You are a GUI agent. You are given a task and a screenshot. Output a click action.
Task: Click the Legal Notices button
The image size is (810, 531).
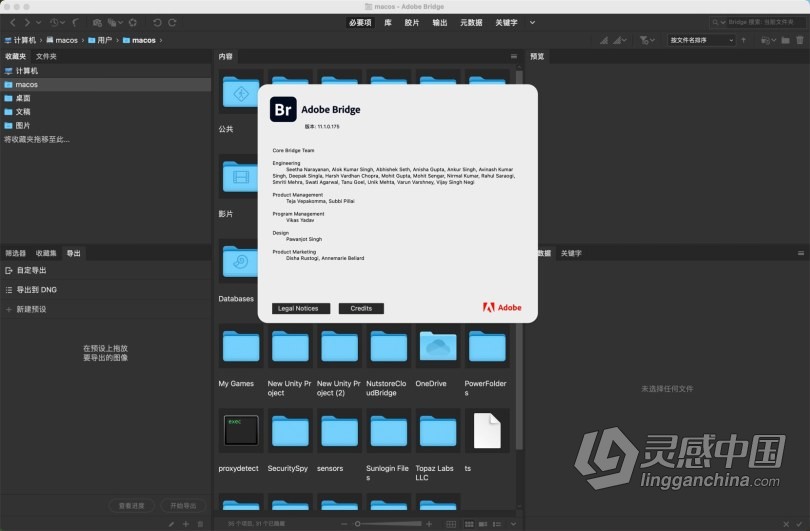[301, 308]
